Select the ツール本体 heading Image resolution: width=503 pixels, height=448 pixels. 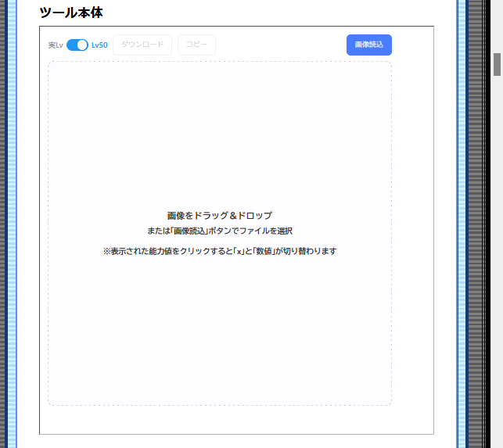71,13
